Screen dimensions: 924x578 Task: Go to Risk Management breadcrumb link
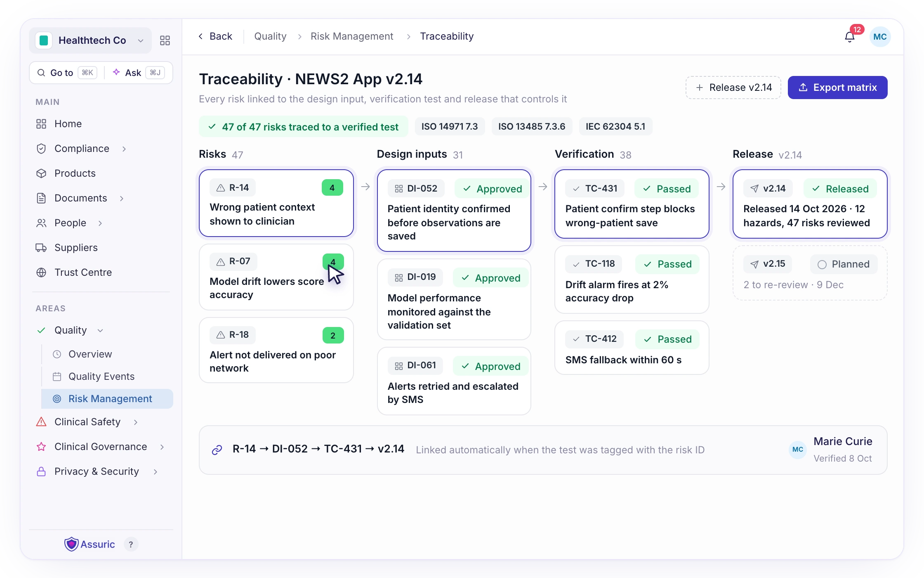point(352,36)
